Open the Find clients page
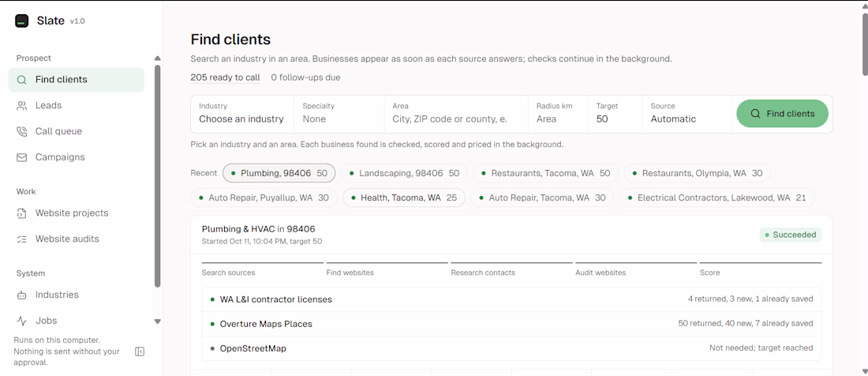The width and height of the screenshot is (868, 376). point(76,80)
